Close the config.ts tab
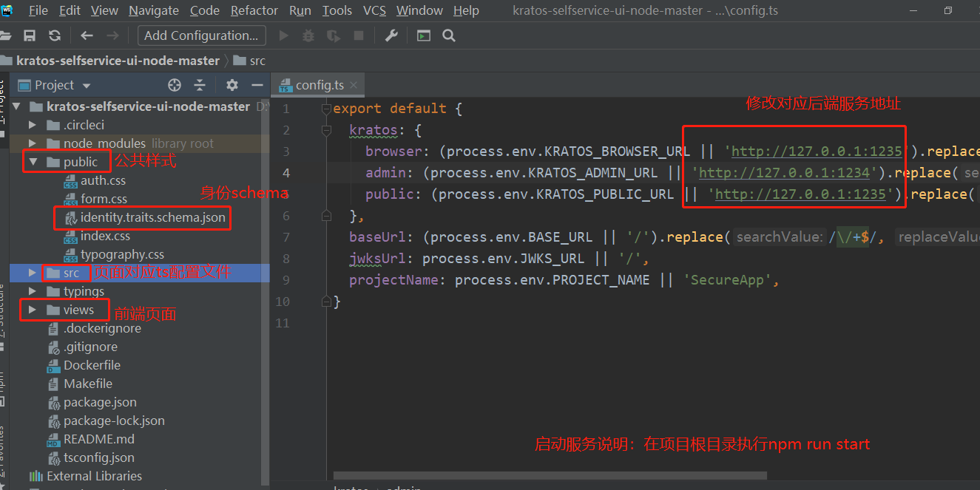 tap(354, 85)
